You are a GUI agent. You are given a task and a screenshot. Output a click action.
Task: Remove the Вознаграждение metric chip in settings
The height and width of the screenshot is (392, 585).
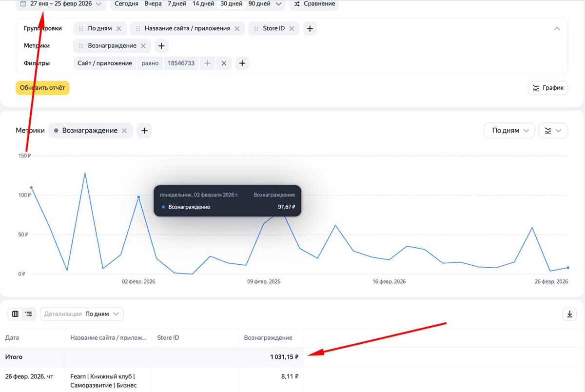tap(143, 46)
